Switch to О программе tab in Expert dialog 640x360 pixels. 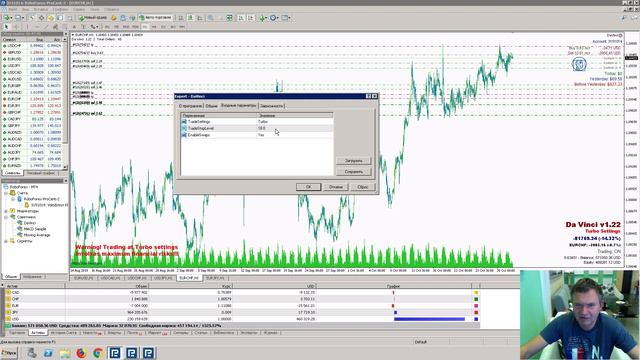coord(190,106)
